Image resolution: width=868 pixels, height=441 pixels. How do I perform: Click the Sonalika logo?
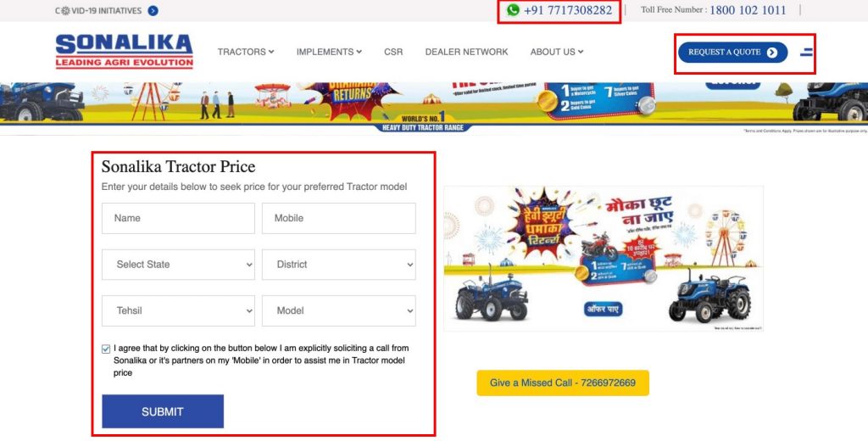click(x=124, y=51)
